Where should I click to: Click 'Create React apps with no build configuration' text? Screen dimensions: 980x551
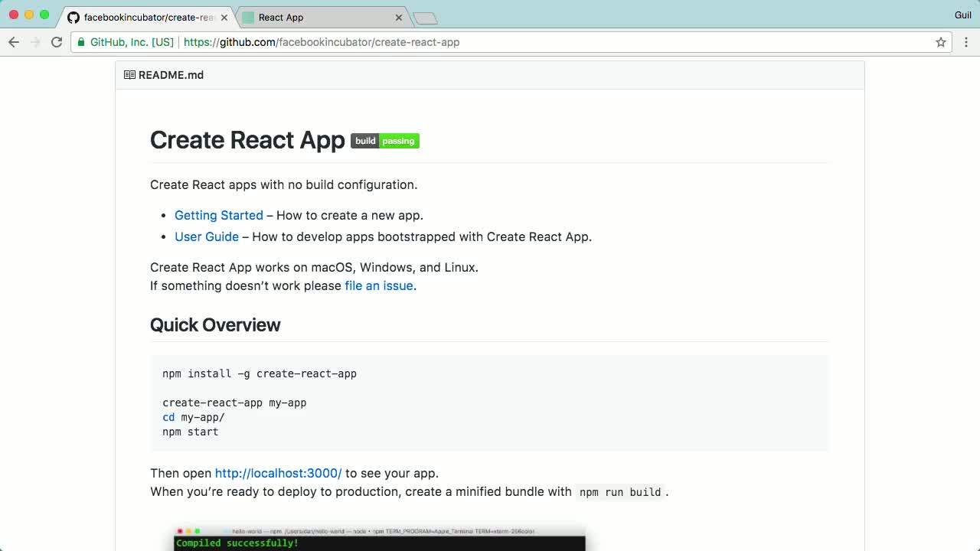(283, 184)
